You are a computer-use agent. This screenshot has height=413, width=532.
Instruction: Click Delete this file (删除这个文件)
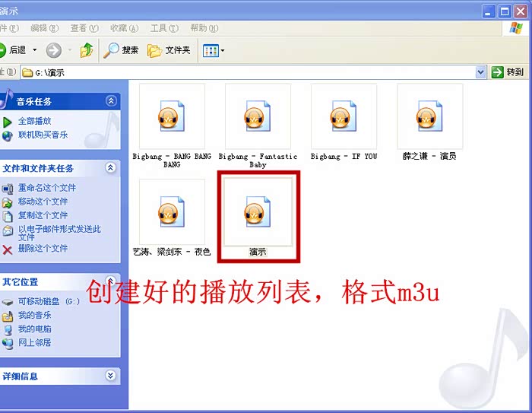click(43, 248)
